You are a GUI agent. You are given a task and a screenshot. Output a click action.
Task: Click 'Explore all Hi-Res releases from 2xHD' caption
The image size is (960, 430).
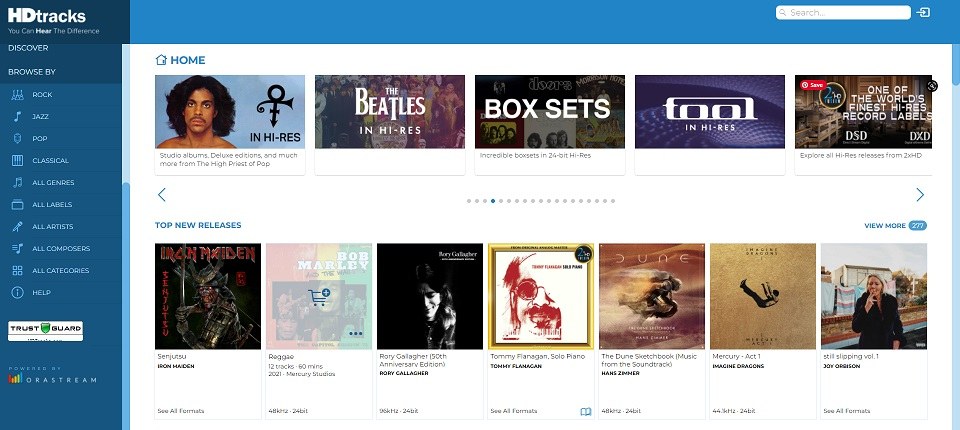pyautogui.click(x=860, y=156)
